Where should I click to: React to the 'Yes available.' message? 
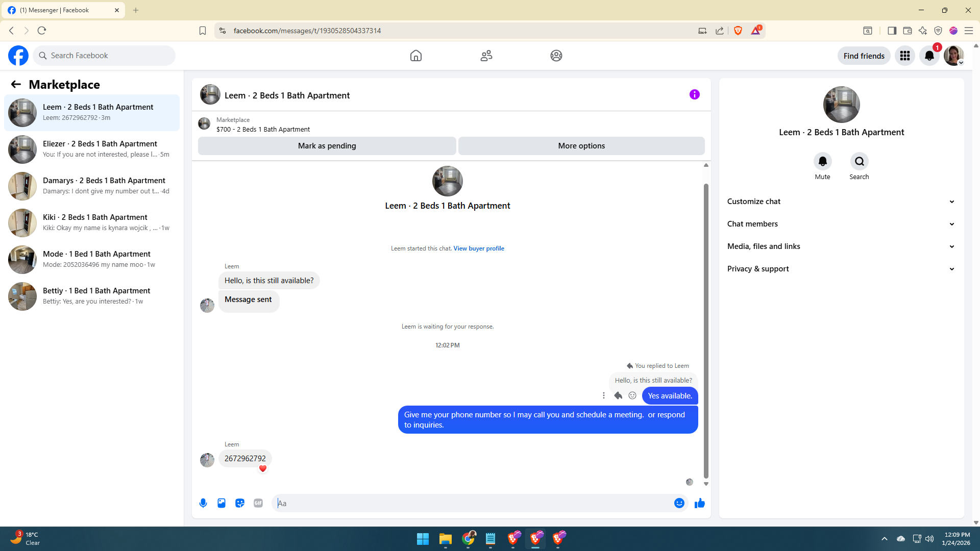tap(632, 395)
